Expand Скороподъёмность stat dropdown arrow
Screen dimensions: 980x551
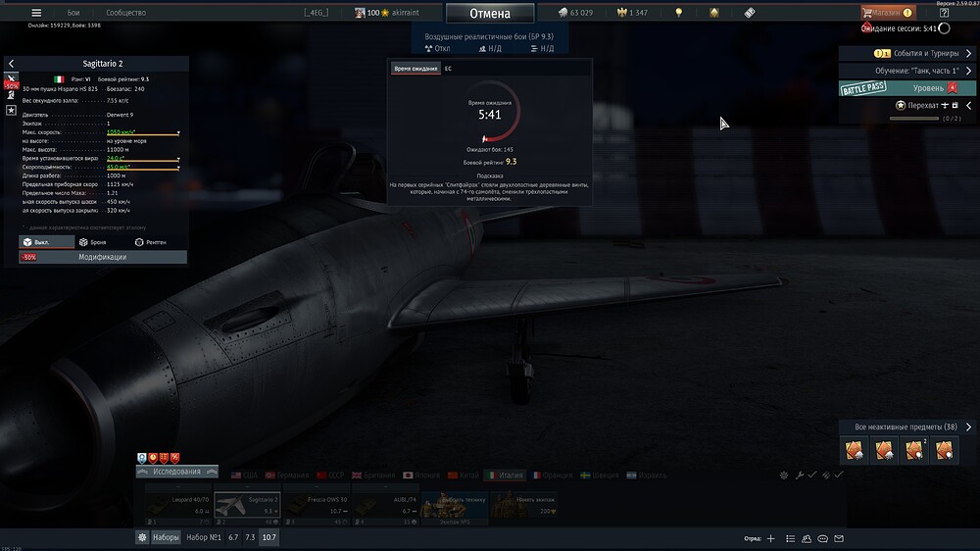click(x=178, y=169)
